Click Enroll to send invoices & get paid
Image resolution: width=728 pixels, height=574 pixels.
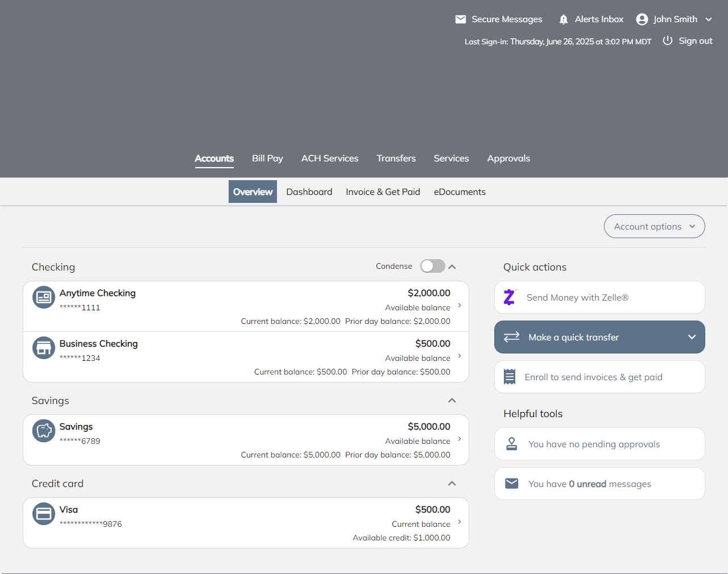coord(593,377)
